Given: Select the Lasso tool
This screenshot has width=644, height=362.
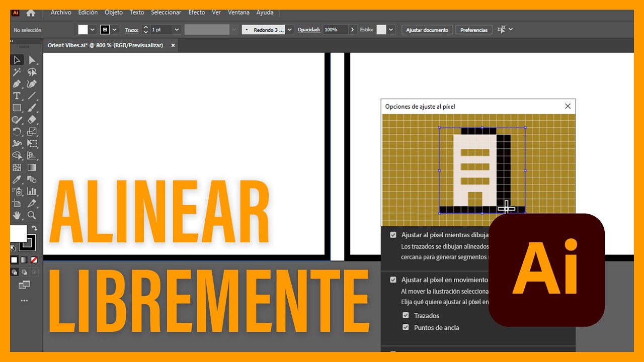Looking at the screenshot, I should [x=32, y=72].
